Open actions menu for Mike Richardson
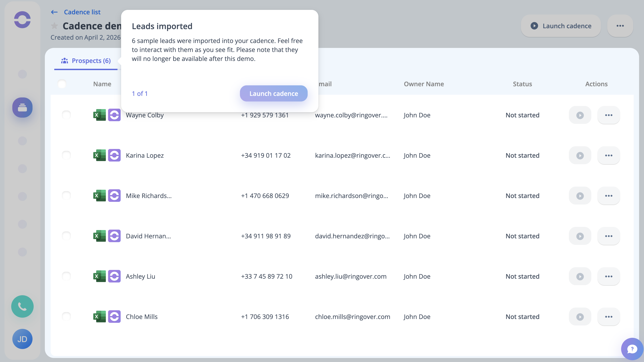 click(609, 196)
